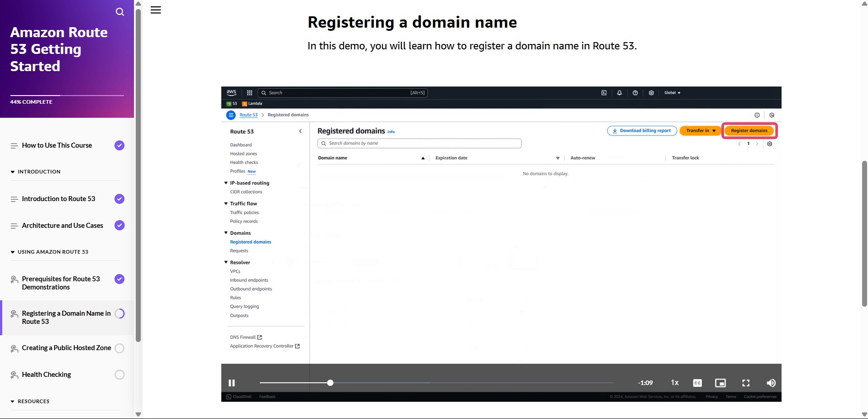Open Introduction to Route 53 lesson

tap(58, 199)
